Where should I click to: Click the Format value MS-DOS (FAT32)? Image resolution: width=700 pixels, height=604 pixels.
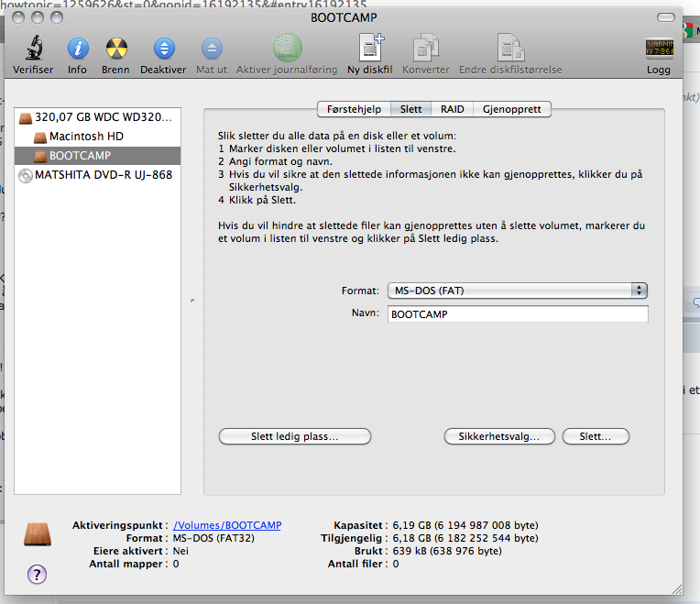click(213, 538)
